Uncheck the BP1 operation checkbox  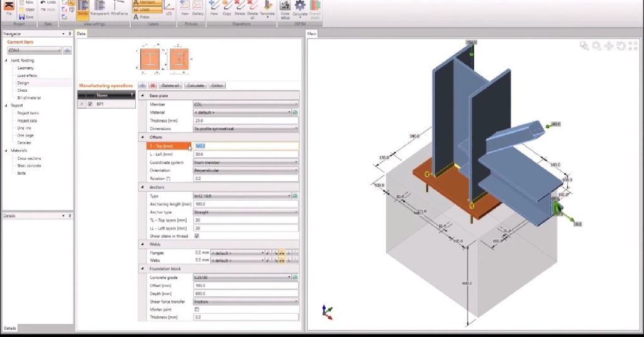pos(91,104)
